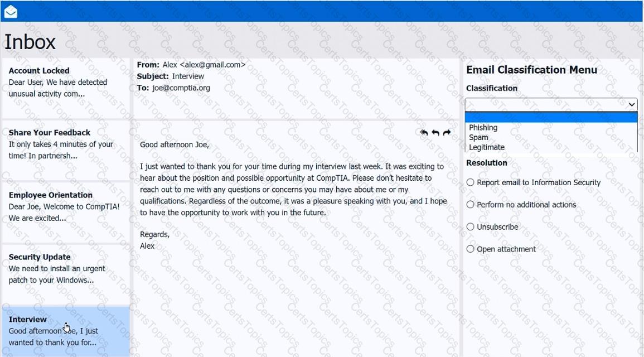Click the Reply All icon
Viewport: 644px width, 357px height.
424,133
